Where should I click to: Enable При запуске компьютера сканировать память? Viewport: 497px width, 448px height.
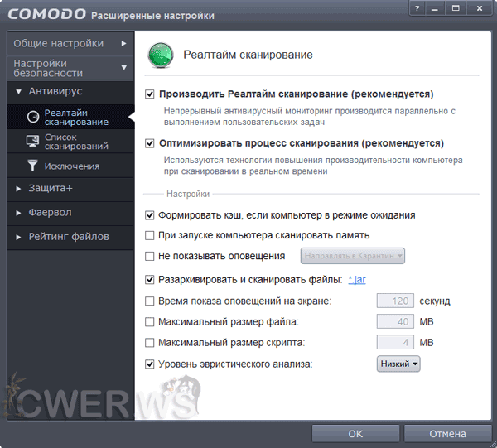150,235
